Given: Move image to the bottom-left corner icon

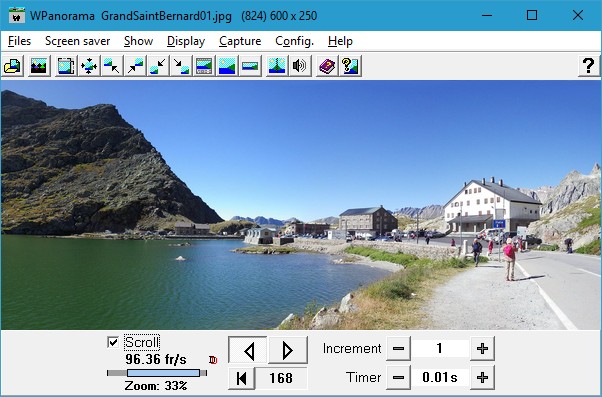Looking at the screenshot, I should point(158,66).
